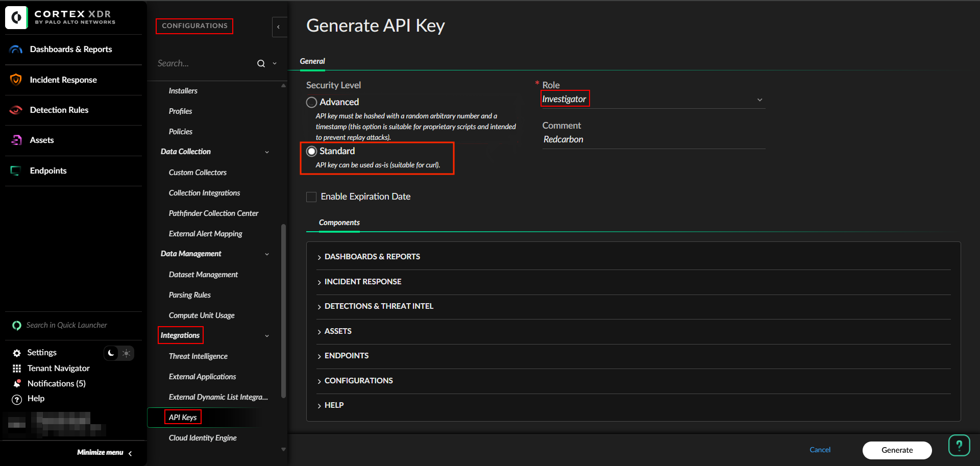Open the Tenant Navigator grid icon
This screenshot has height=466, width=980.
pos(17,369)
